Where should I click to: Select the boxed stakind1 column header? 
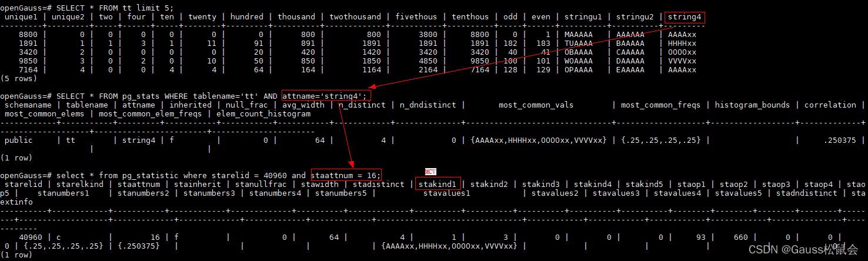pyautogui.click(x=440, y=184)
